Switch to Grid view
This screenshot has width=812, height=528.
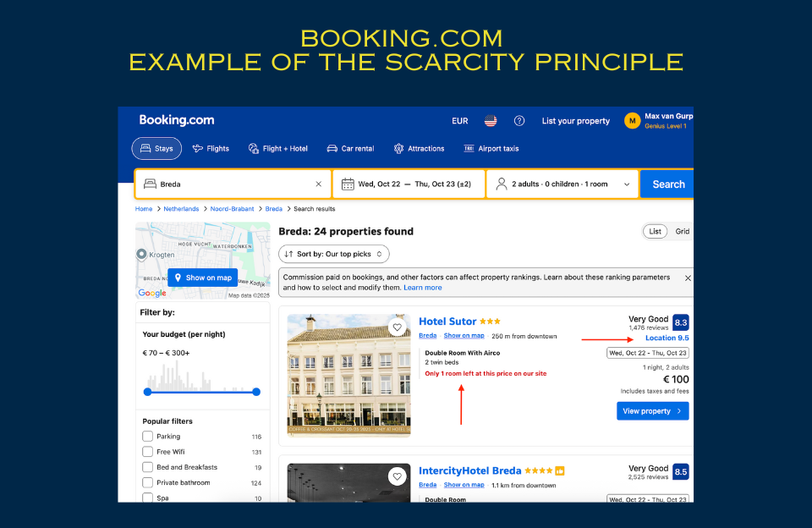click(682, 231)
